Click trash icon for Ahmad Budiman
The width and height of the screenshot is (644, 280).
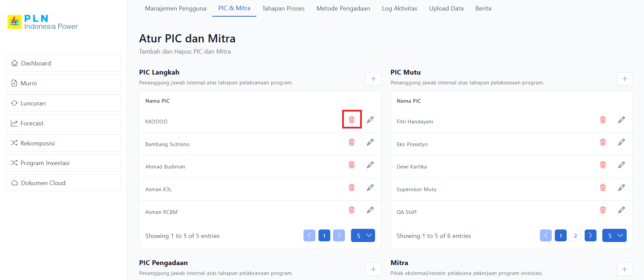coord(352,165)
